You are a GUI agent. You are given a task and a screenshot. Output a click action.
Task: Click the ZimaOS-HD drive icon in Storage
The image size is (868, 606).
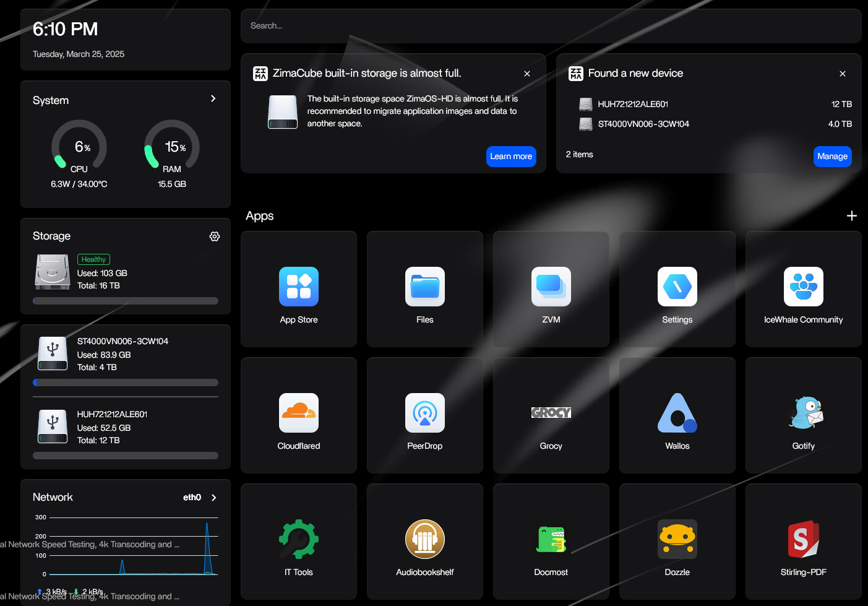click(x=53, y=272)
